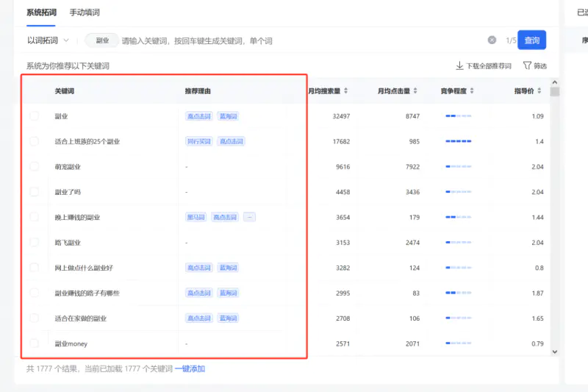Select the 萌宠副业 row checkbox
588x392 pixels.
click(x=35, y=167)
